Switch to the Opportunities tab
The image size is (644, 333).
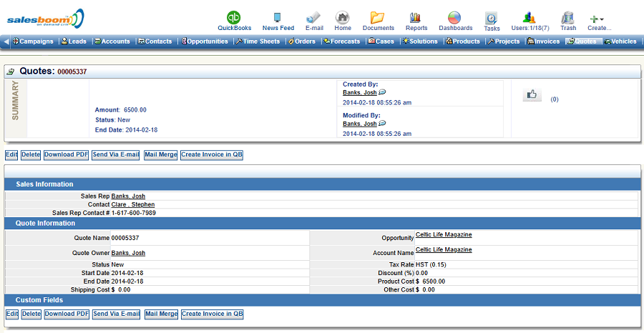206,41
